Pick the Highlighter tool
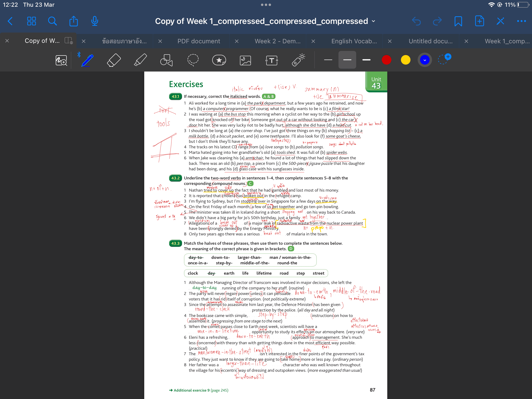The width and height of the screenshot is (532, 399). coord(140,60)
